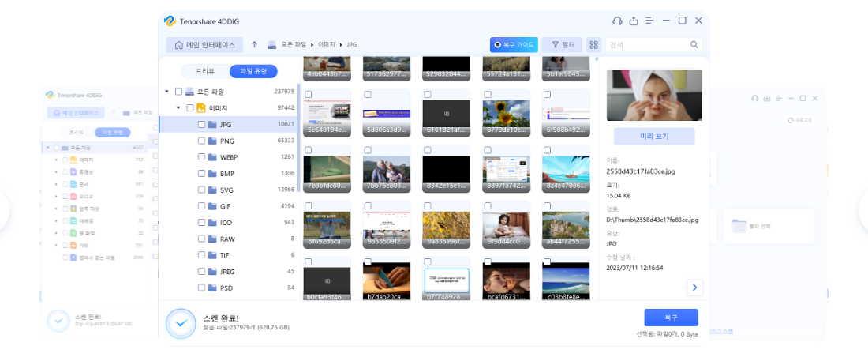Image resolution: width=868 pixels, height=361 pixels.
Task: Collapse 모든 파일 node in back window
Action: click(48, 148)
